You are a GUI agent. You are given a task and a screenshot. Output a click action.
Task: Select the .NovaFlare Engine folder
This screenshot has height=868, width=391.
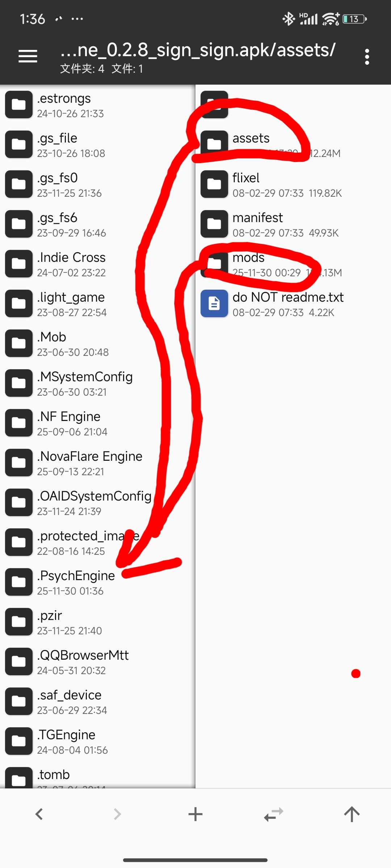point(98,463)
